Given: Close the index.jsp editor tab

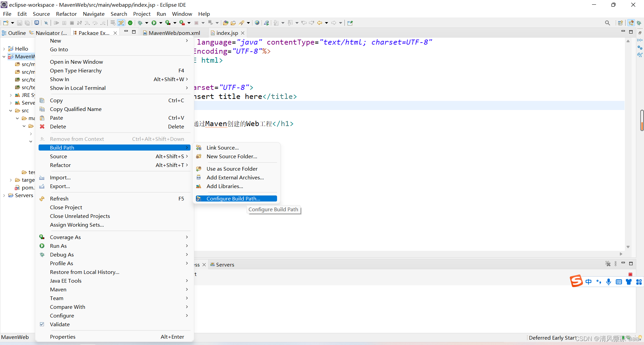Looking at the screenshot, I should [243, 33].
